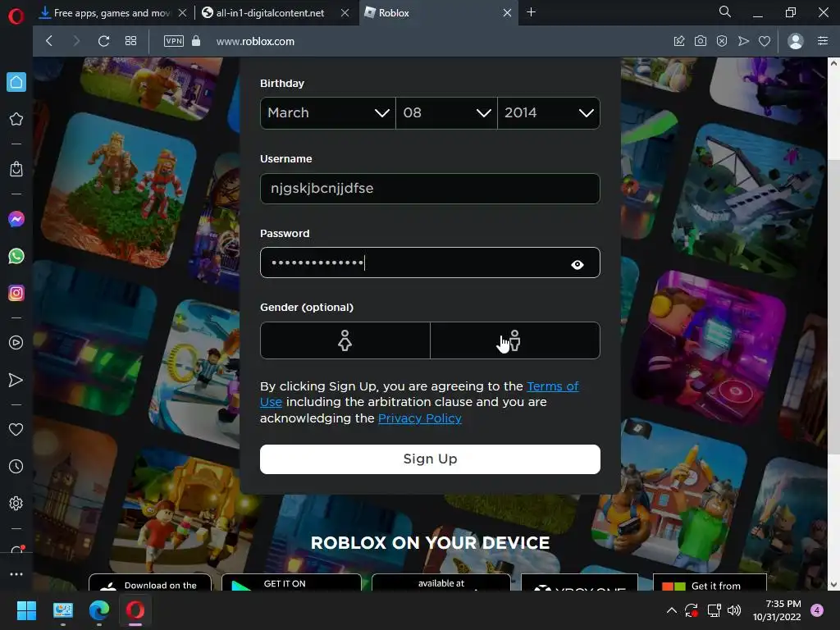Open Easy Setup panel
Image resolution: width=840 pixels, height=630 pixels.
[x=823, y=41]
